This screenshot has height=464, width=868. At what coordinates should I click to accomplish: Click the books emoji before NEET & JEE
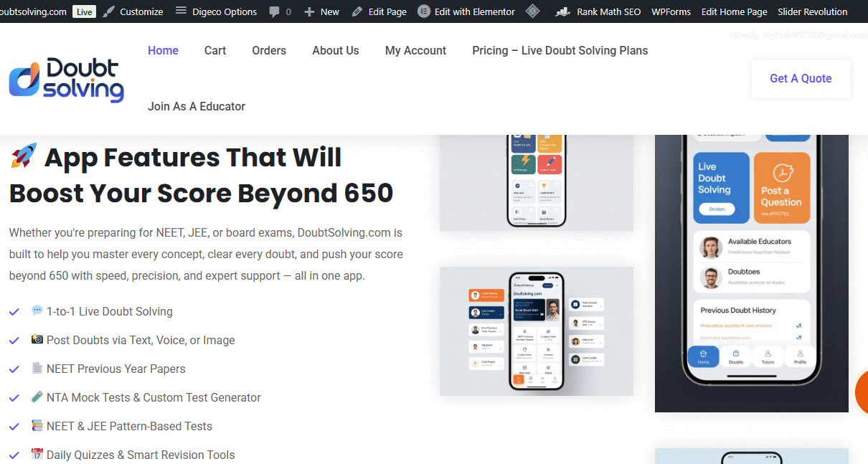37,425
